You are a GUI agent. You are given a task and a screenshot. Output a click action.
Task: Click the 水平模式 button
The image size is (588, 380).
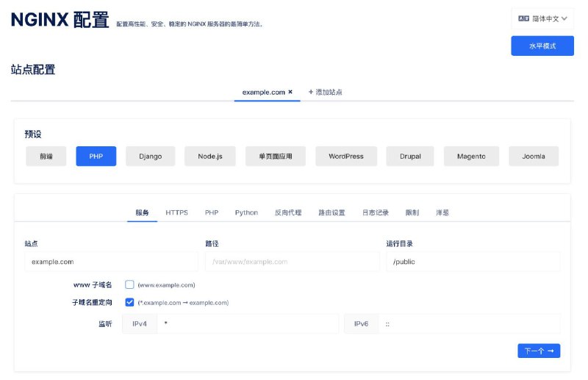[x=542, y=46]
